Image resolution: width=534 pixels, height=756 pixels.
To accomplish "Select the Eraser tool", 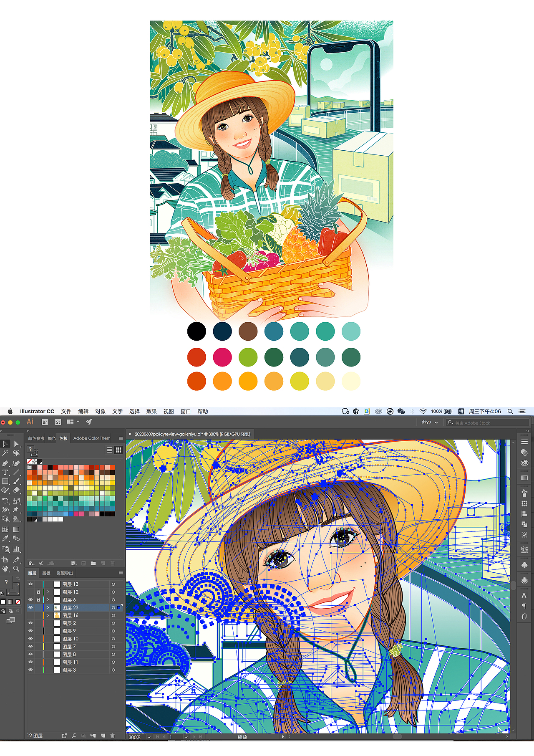I will (x=16, y=491).
